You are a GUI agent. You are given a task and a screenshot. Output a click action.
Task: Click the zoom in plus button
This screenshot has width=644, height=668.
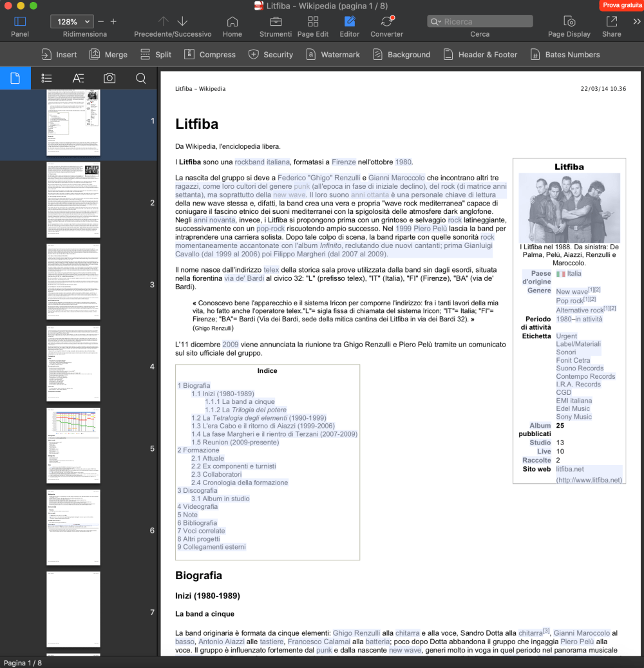point(113,22)
